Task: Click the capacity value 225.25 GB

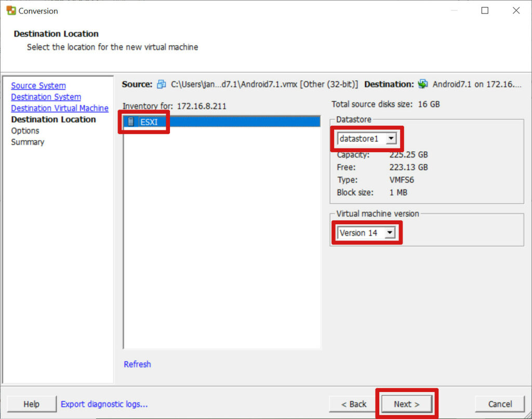Action: [x=408, y=155]
